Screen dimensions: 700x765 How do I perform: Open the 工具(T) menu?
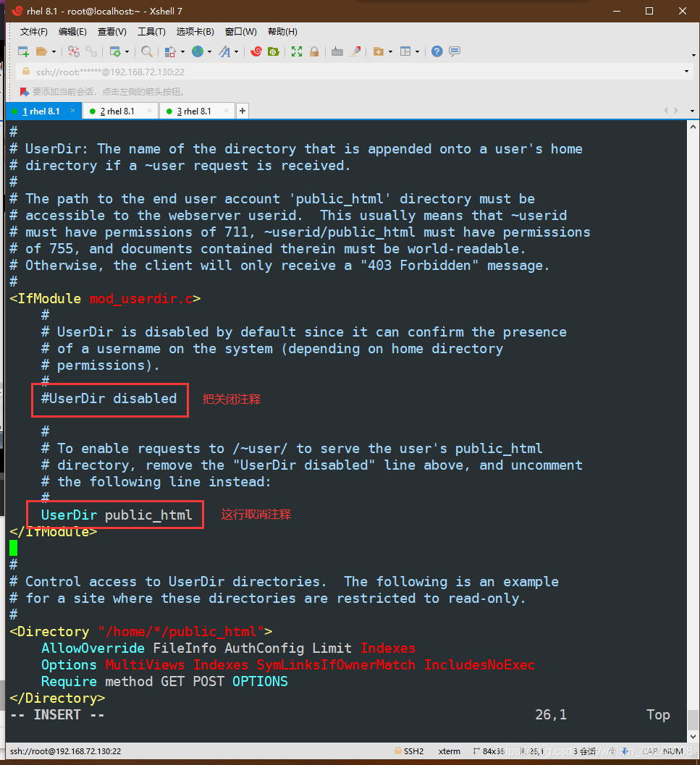click(151, 32)
